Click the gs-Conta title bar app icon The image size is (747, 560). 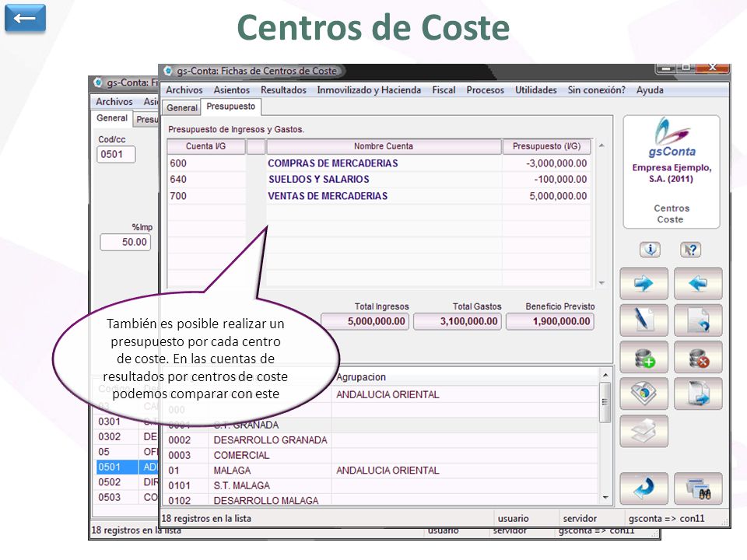click(168, 71)
